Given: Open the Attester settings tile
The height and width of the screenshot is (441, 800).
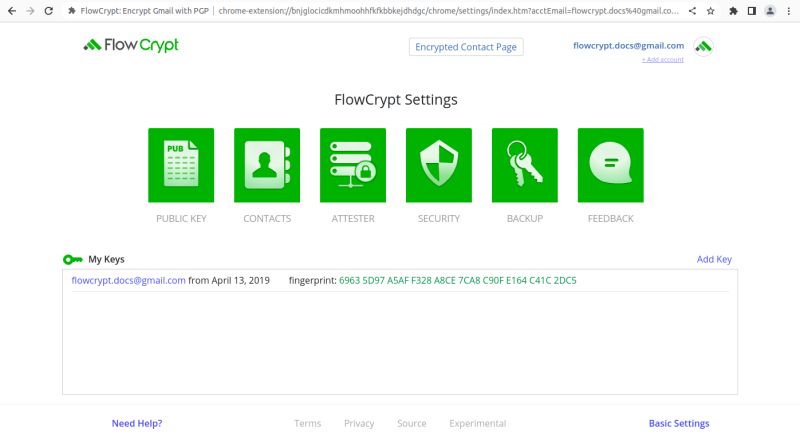Looking at the screenshot, I should point(353,165).
